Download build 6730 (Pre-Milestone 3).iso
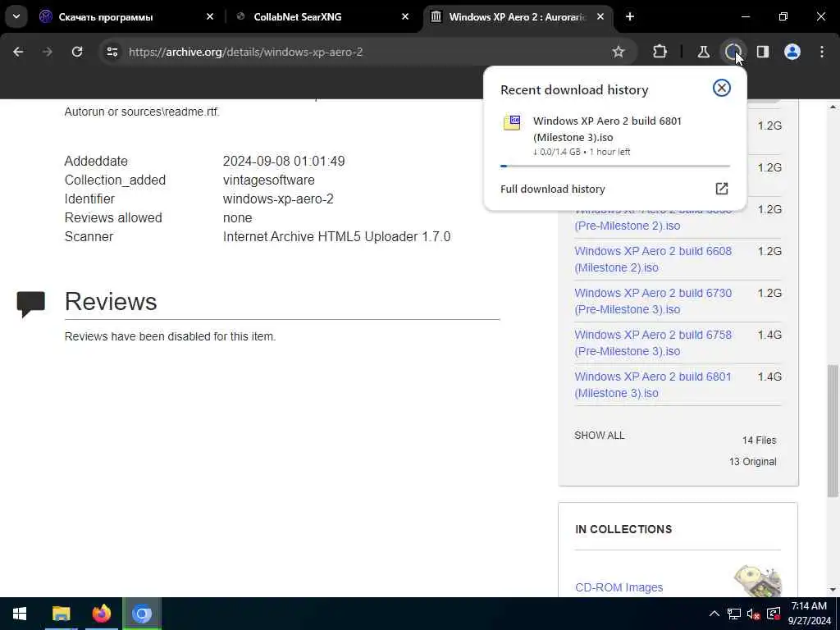Image resolution: width=840 pixels, height=630 pixels. [653, 301]
